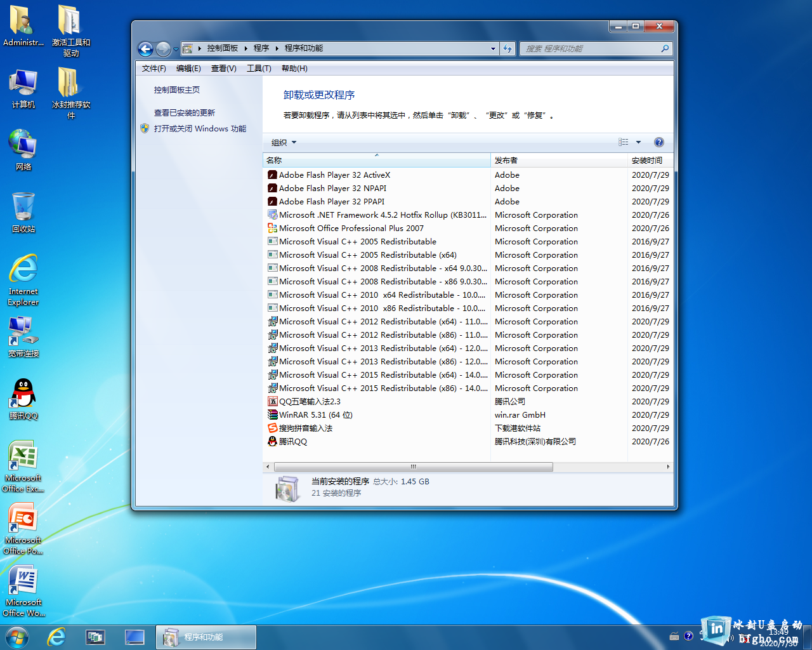Click the right arrow of horizontal scrollbar

click(668, 467)
